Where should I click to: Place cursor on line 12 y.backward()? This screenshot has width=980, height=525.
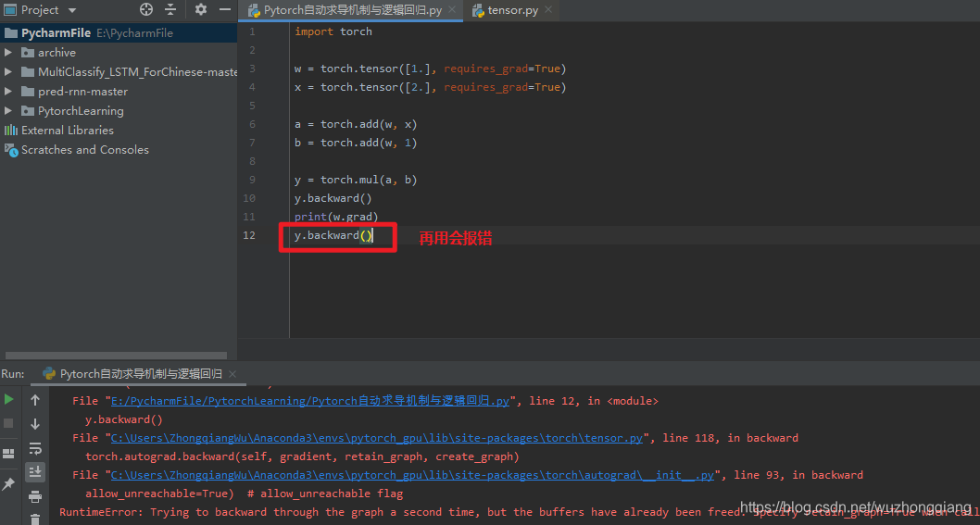[333, 235]
